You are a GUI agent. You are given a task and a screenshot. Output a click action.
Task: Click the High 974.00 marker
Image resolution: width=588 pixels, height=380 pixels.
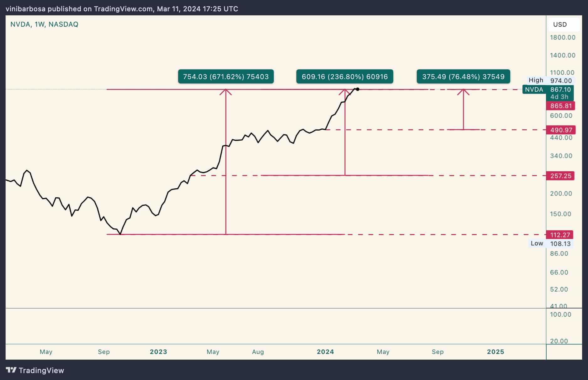click(550, 80)
